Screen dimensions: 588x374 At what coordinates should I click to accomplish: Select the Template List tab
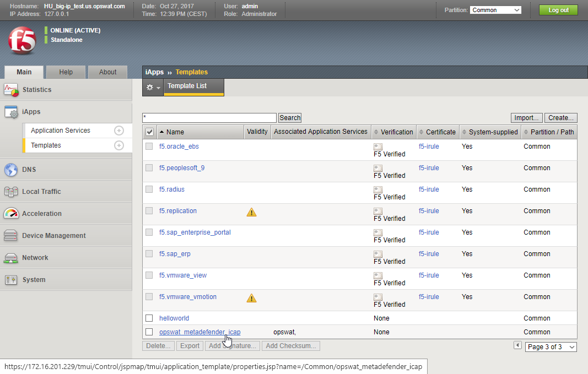(x=194, y=86)
